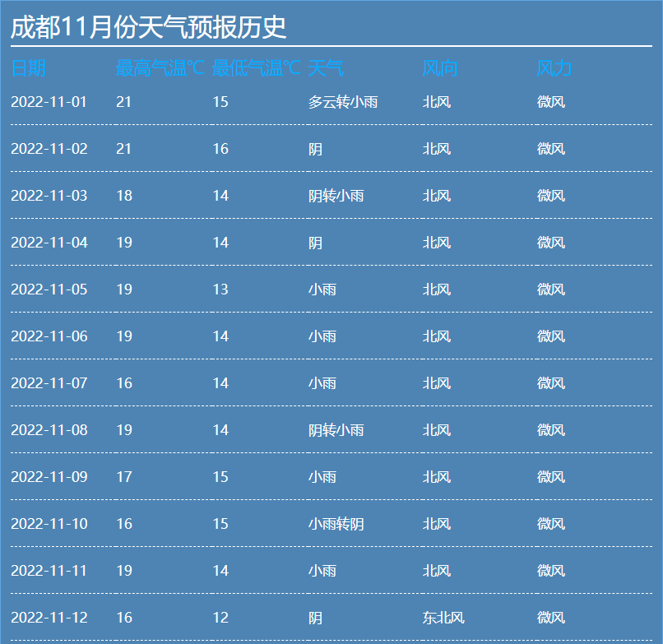The image size is (663, 644).
Task: Click the 风向 column header
Action: (x=440, y=68)
